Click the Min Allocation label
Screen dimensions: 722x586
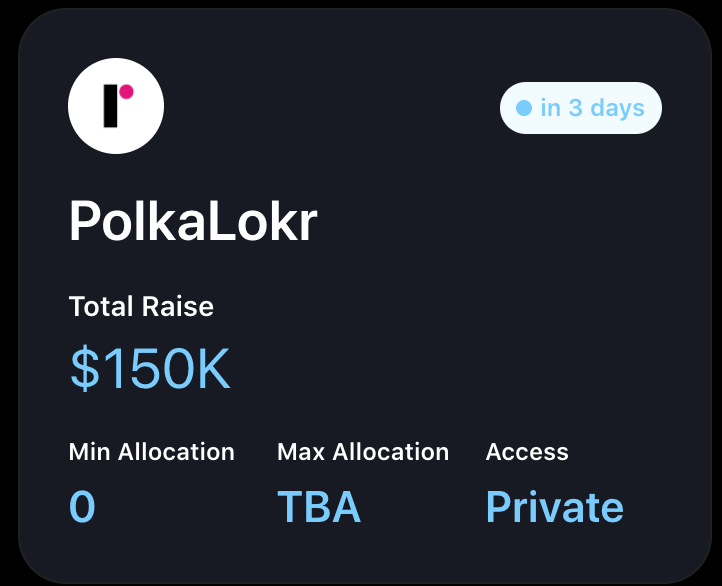[152, 452]
